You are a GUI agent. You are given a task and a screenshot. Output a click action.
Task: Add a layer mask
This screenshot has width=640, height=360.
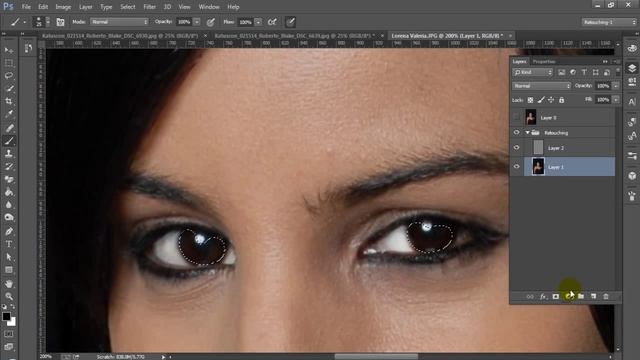coord(556,296)
